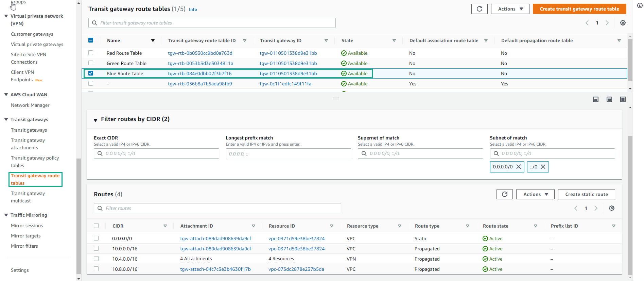Select the 10.4.0.0/16 route checkbox

96,259
